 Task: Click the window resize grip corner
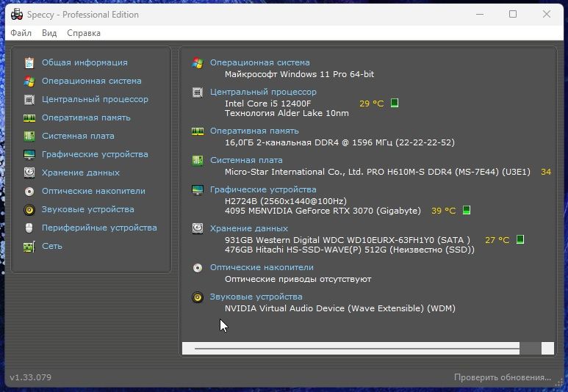click(559, 383)
